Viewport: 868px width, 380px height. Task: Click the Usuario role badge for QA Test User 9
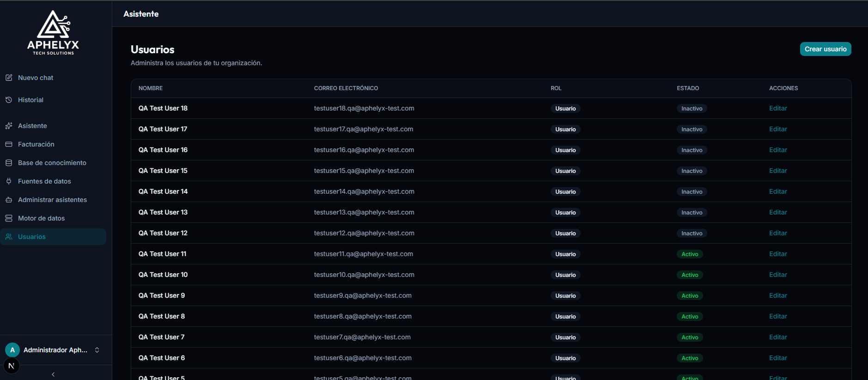coord(565,296)
